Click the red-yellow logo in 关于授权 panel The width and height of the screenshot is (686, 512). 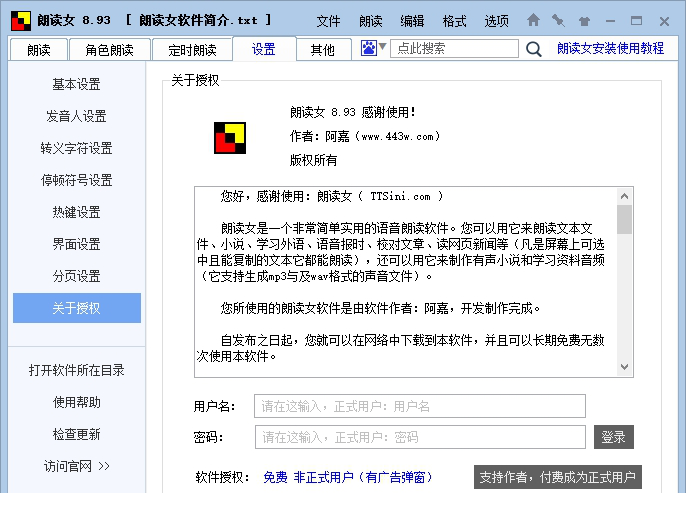[x=230, y=138]
